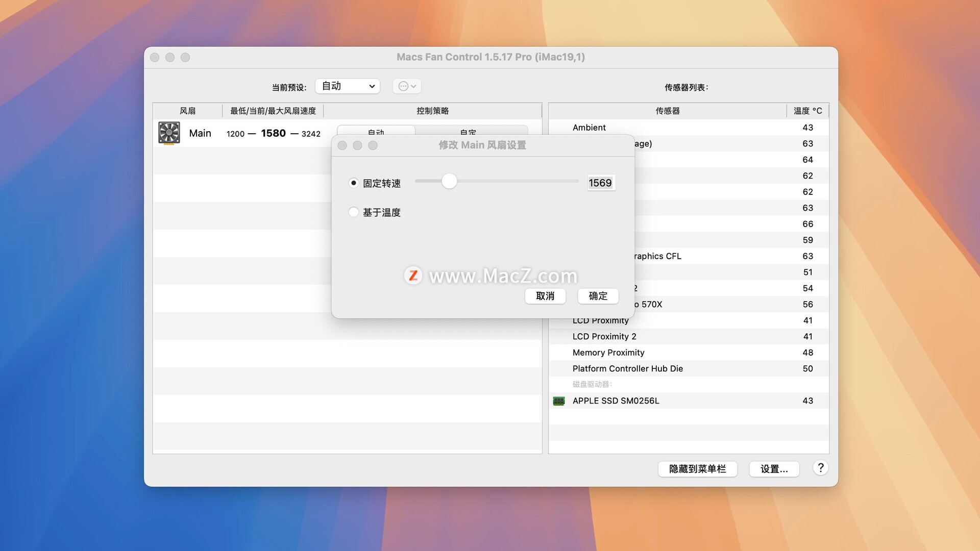Open the 当前预设 自动 dropdown

pos(348,86)
